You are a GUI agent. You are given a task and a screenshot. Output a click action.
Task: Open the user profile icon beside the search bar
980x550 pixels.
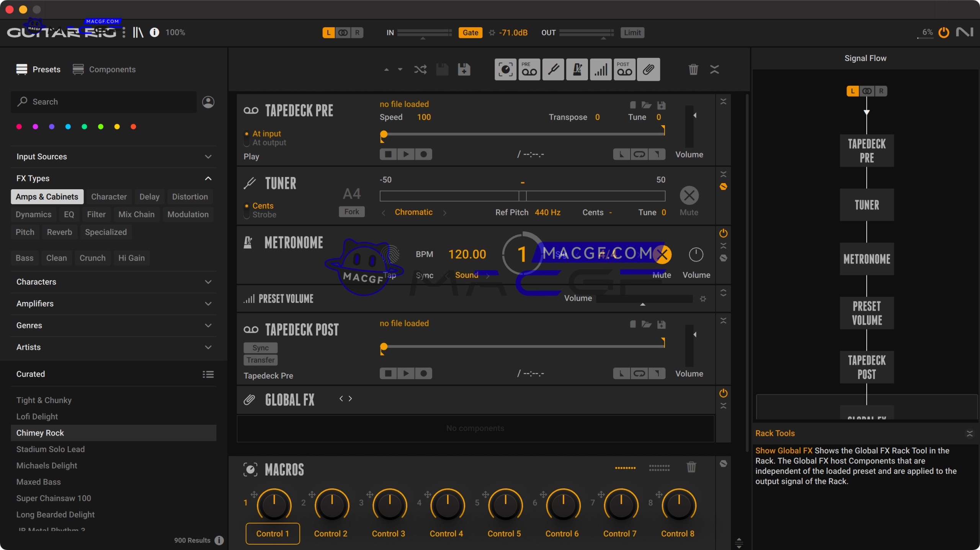point(208,102)
